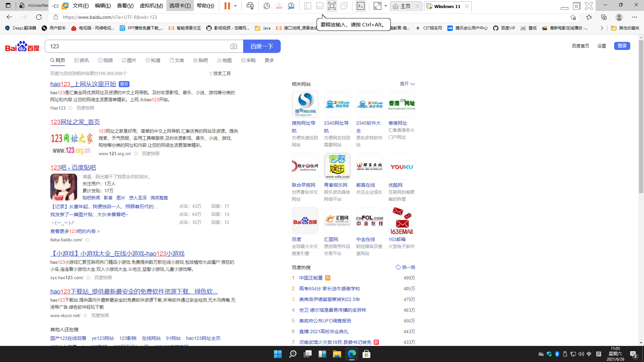Screen dimensions: 644x362
Task: Open the DeepL翻译器 bookmark
Action: tap(21, 28)
